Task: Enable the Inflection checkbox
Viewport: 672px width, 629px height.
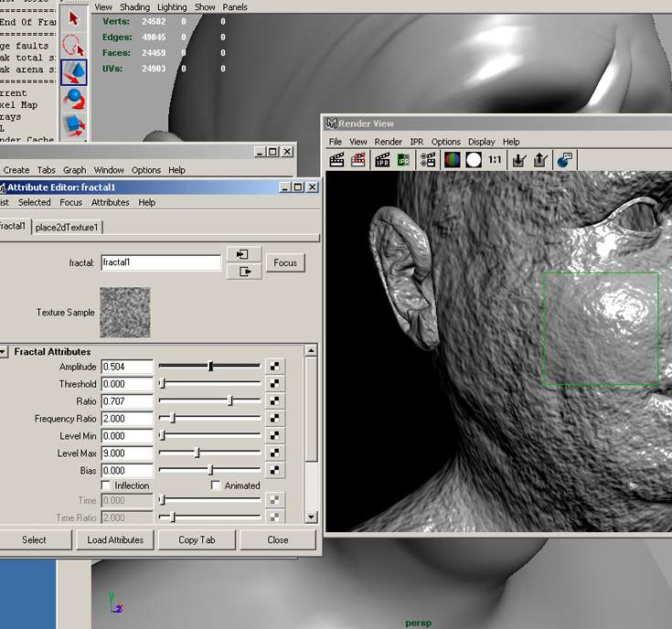Action: tap(107, 485)
